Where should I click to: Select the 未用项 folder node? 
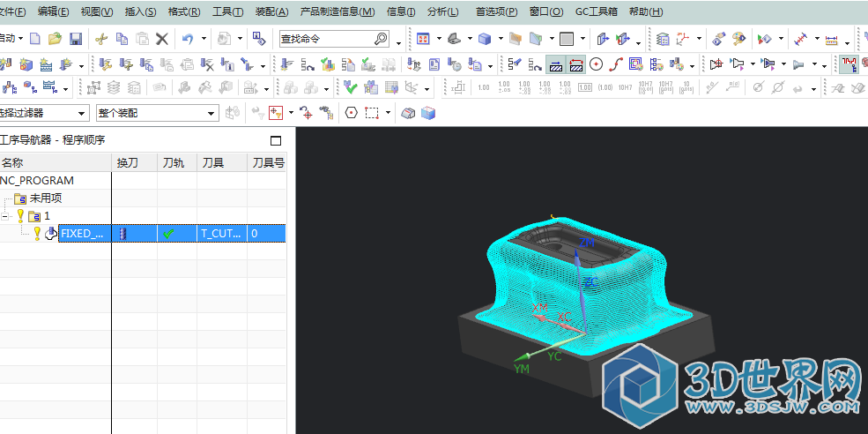click(38, 198)
